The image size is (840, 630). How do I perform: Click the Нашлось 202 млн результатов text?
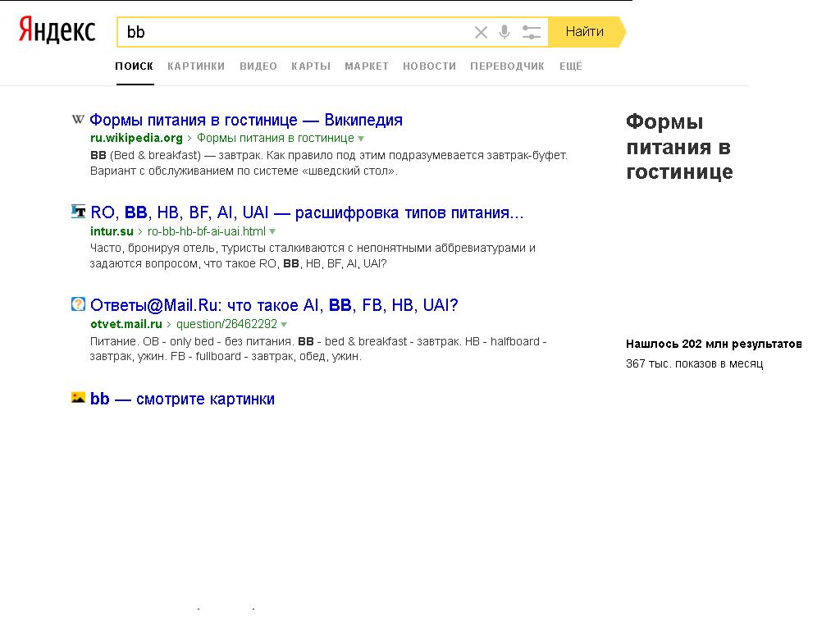[x=714, y=344]
